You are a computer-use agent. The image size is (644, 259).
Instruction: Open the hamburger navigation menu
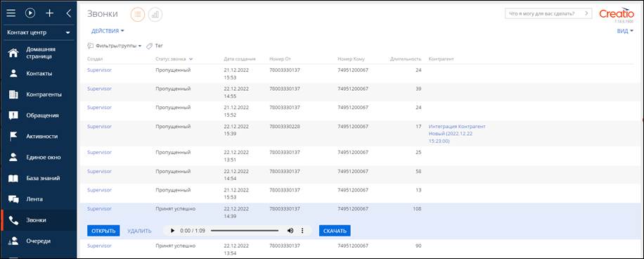(11, 13)
